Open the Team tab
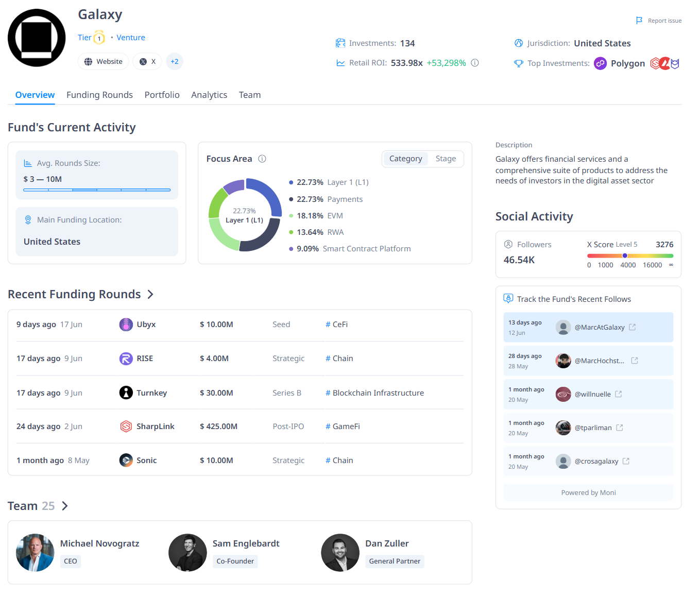This screenshot has height=597, width=700. 250,95
